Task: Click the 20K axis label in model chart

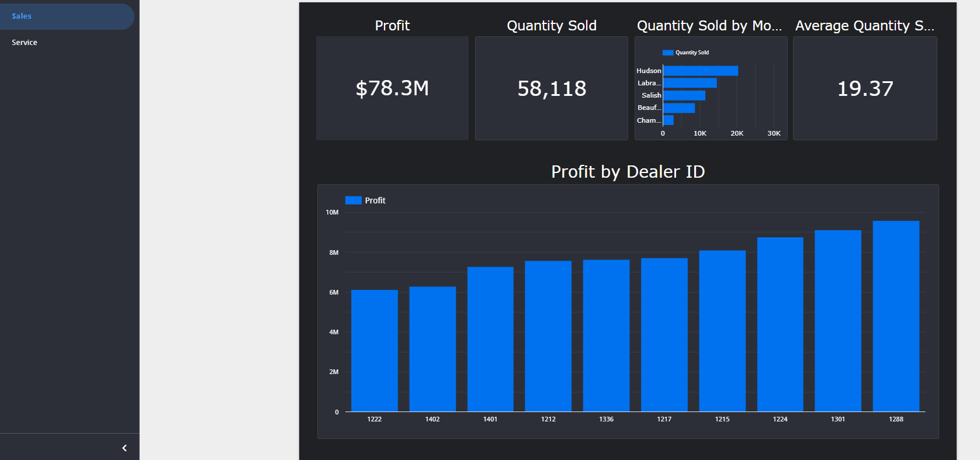Action: click(737, 133)
